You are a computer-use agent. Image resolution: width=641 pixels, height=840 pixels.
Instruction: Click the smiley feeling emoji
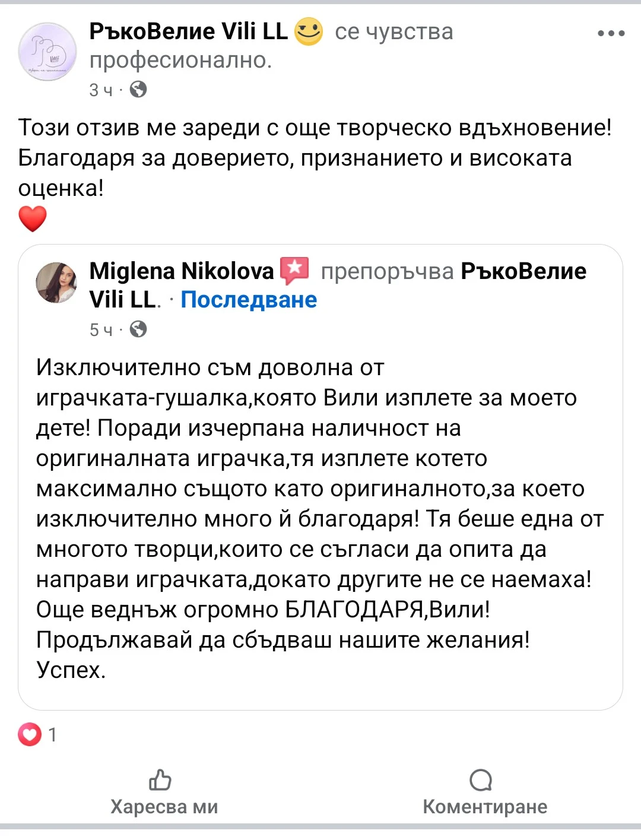(x=309, y=31)
